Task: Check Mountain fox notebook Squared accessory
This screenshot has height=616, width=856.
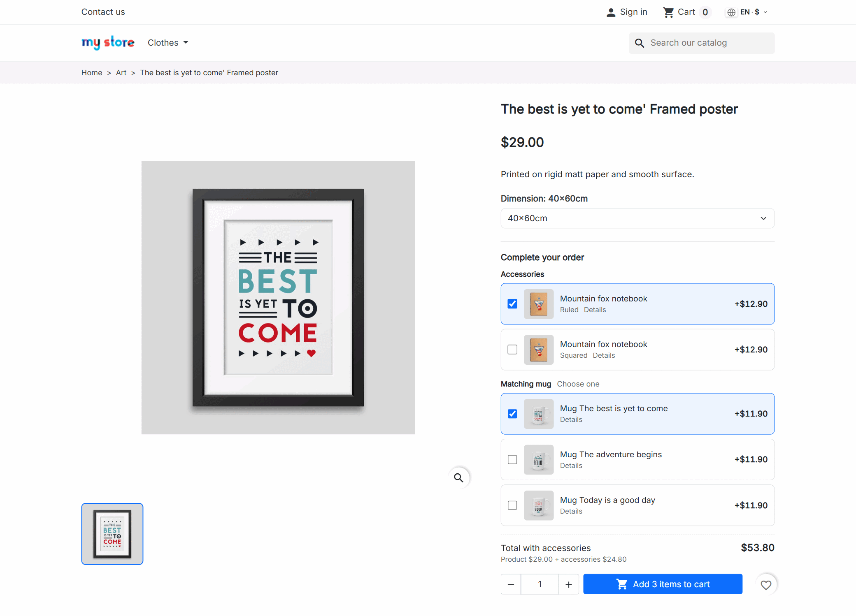Action: (x=512, y=350)
